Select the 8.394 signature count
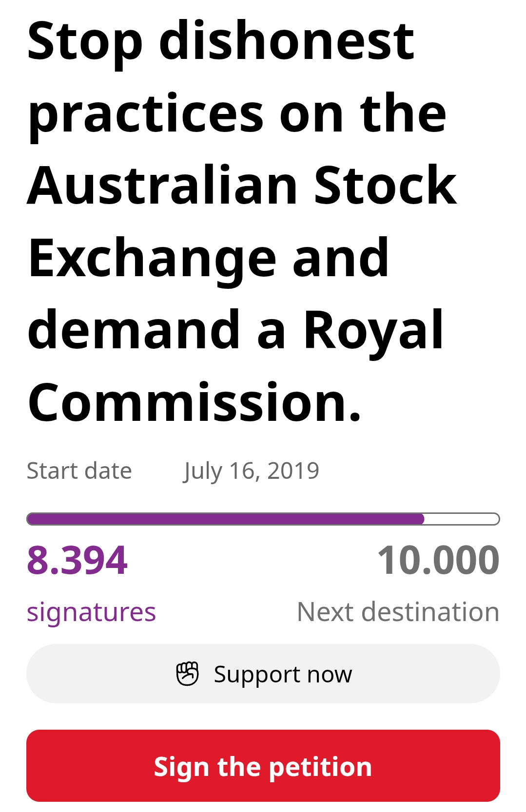This screenshot has width=526, height=812. point(77,560)
